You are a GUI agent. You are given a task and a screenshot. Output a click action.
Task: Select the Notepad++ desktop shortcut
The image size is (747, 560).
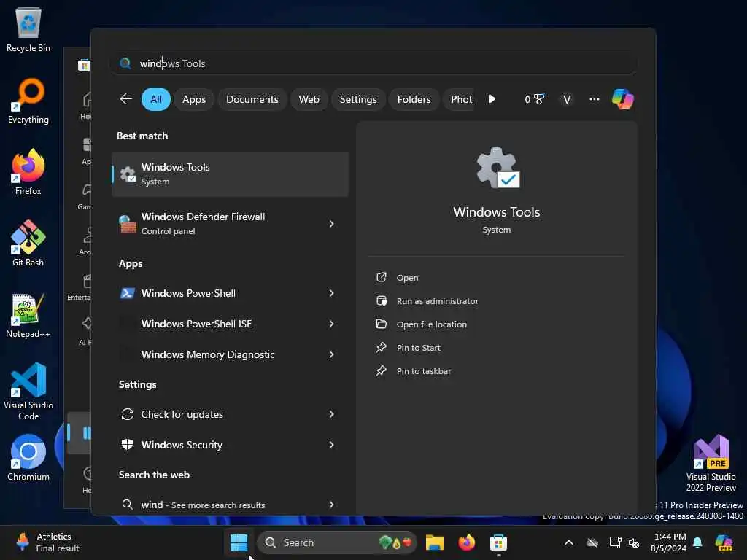(x=28, y=315)
